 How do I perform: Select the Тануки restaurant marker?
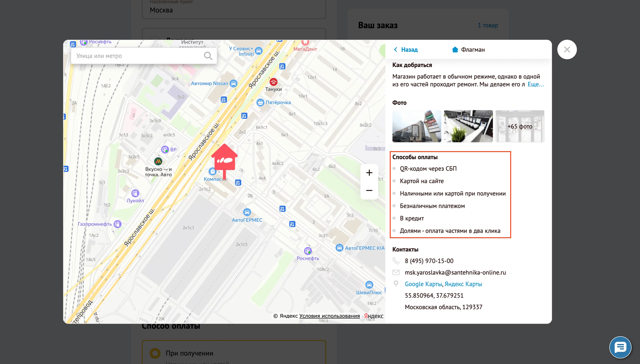[x=274, y=82]
